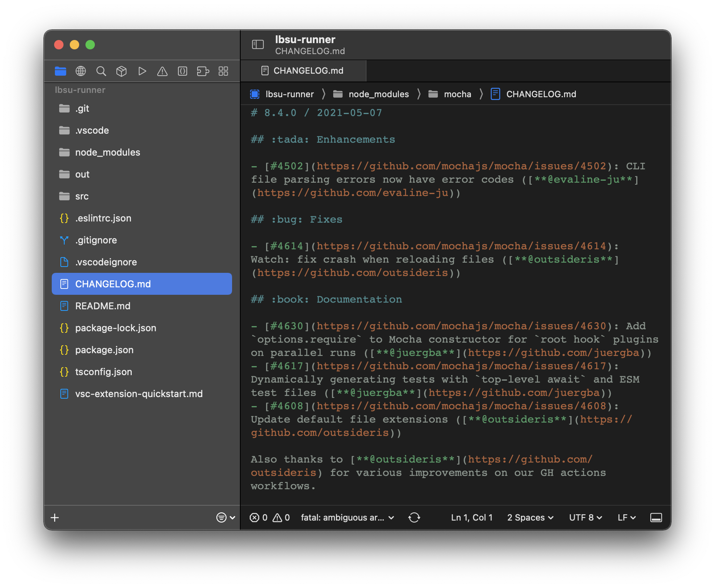Click the issues/4502 GitHub URL in editor

[461, 166]
